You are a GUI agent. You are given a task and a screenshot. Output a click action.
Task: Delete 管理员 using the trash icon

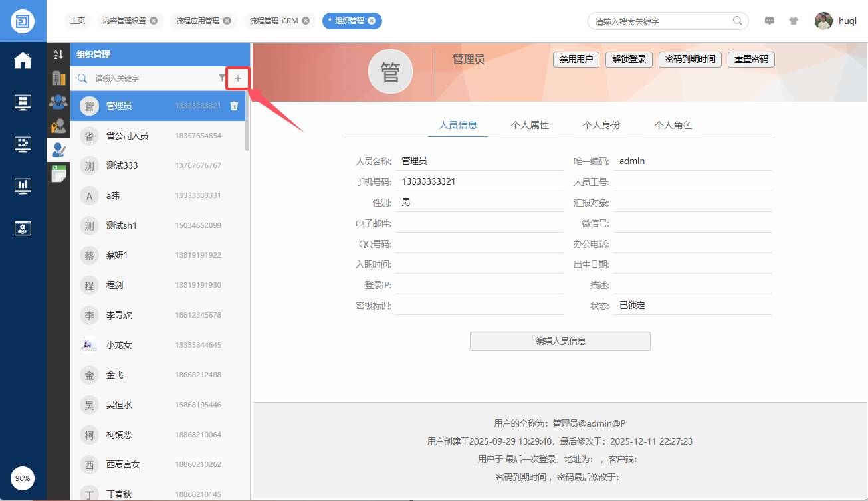[x=234, y=106]
